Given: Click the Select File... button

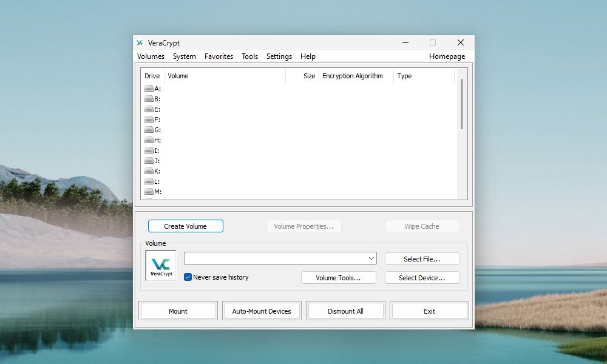Looking at the screenshot, I should [x=422, y=259].
